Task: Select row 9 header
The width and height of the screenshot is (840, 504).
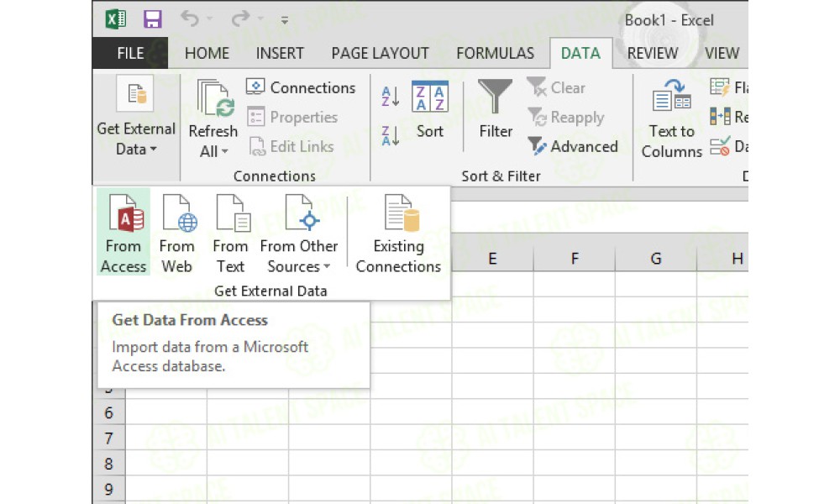Action: tap(109, 489)
